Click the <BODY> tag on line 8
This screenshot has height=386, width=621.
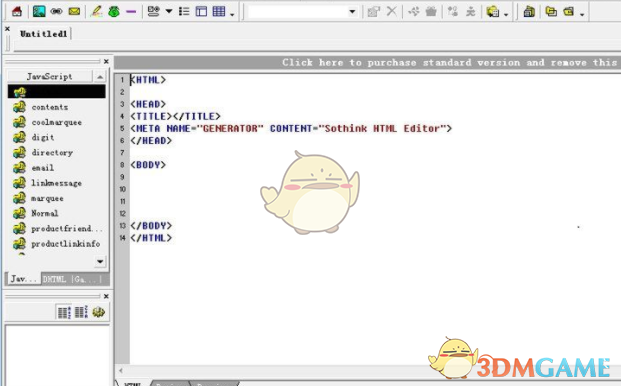click(148, 165)
